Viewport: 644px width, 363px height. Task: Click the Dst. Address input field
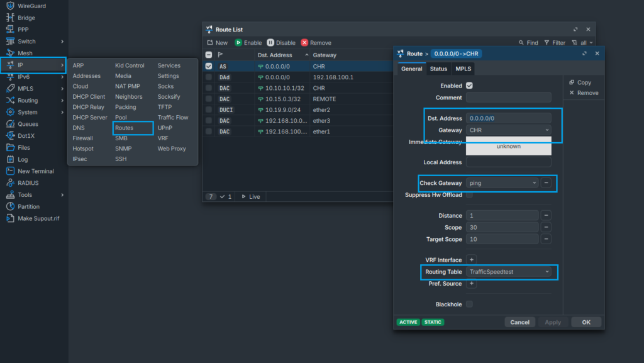pyautogui.click(x=508, y=118)
